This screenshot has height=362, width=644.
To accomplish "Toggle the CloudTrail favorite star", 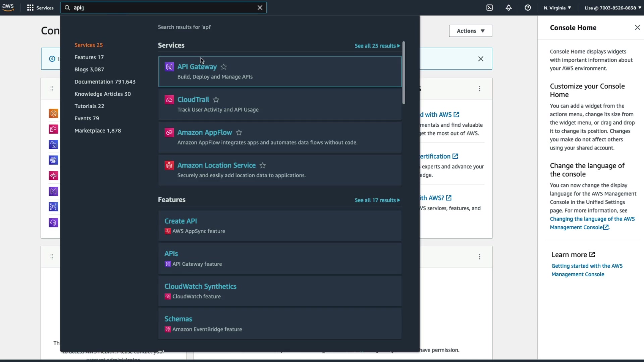I will pos(216,100).
